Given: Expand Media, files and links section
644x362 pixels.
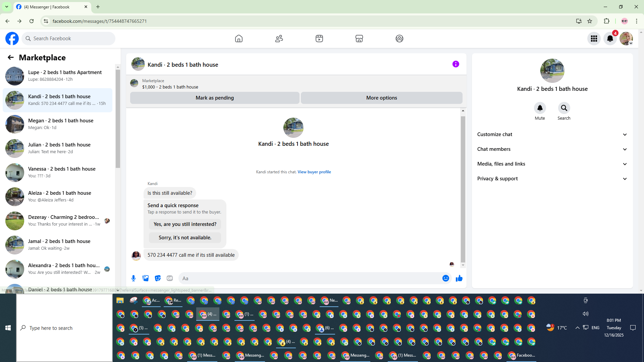Looking at the screenshot, I should [552, 164].
